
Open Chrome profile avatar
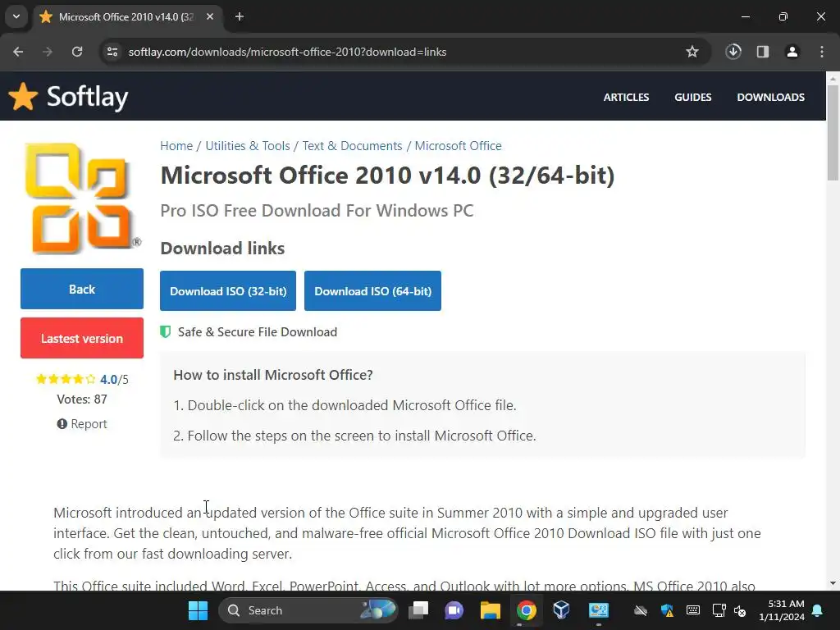pyautogui.click(x=792, y=52)
